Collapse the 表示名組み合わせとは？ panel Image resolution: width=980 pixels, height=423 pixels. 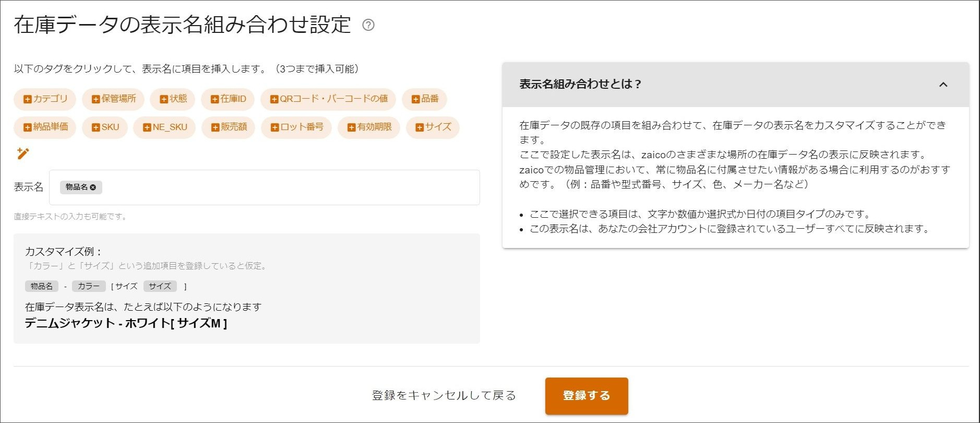click(x=943, y=85)
